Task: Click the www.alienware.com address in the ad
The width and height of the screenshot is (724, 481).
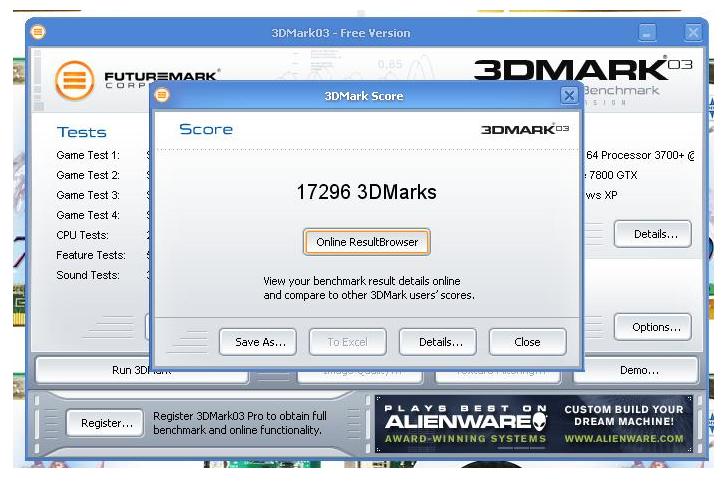Action: (624, 438)
